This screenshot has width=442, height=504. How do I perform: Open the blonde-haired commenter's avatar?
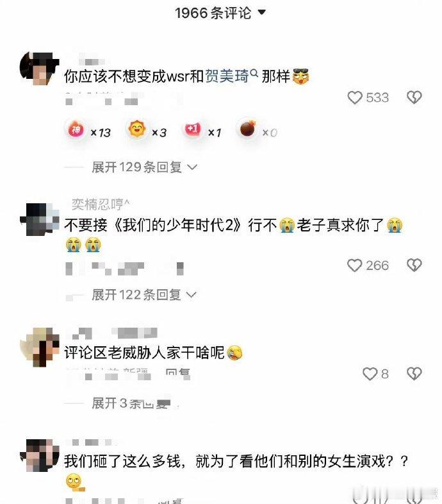(x=39, y=347)
